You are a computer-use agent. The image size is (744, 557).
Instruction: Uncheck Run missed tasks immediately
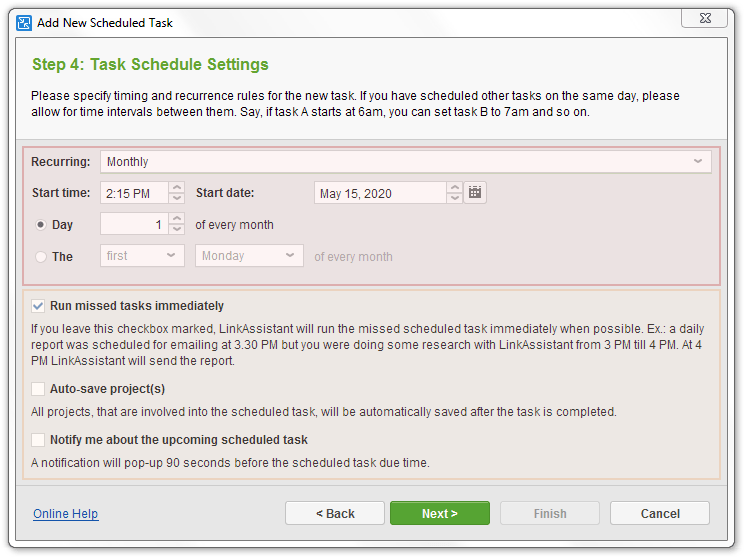pyautogui.click(x=38, y=306)
